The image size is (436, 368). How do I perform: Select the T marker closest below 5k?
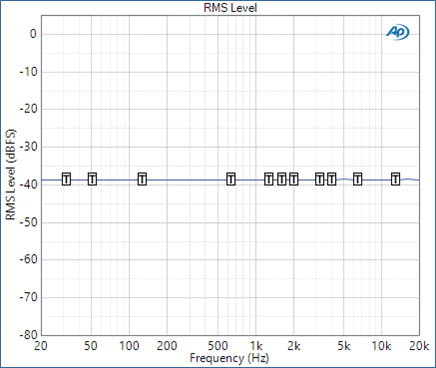pyautogui.click(x=331, y=179)
